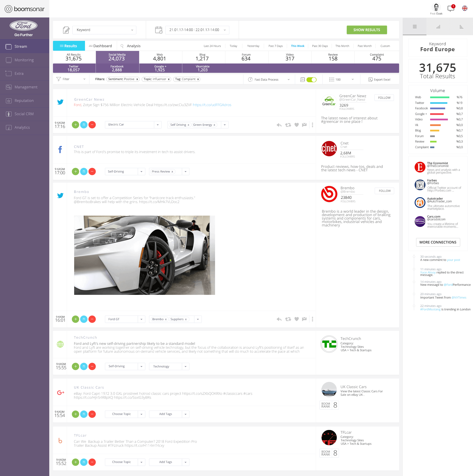Open Firat Özak profile avatar
Image resolution: width=473 pixels, height=476 pixels.
436,7
